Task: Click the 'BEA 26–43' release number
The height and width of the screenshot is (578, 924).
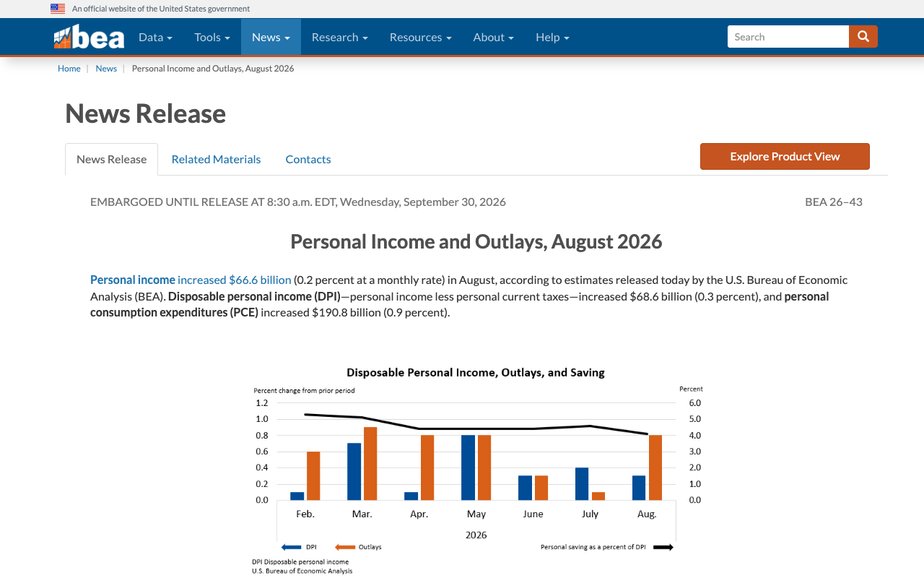Action: (834, 202)
